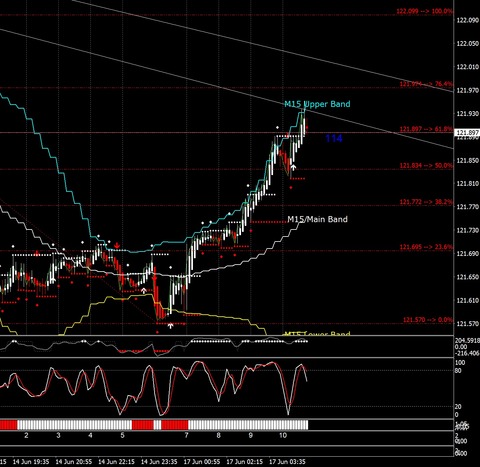480x467 pixels.
Task: Click Fibonacci label 121.772 --> 38.2%
Action: [x=426, y=202]
